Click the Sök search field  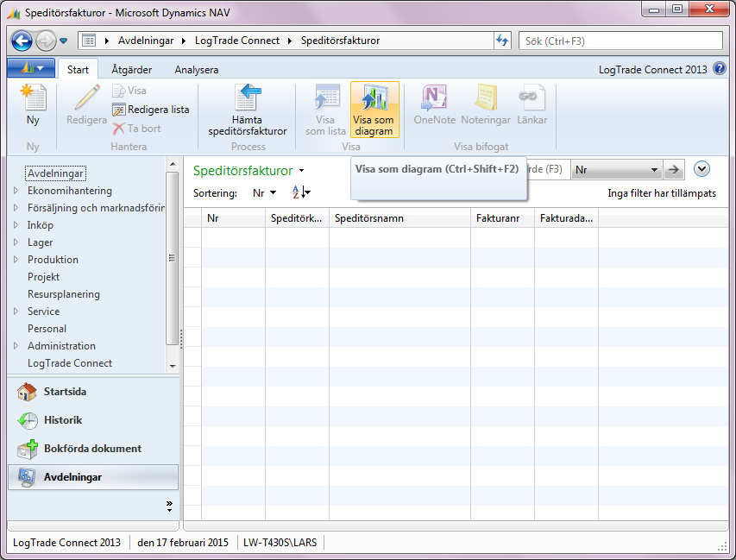click(620, 41)
